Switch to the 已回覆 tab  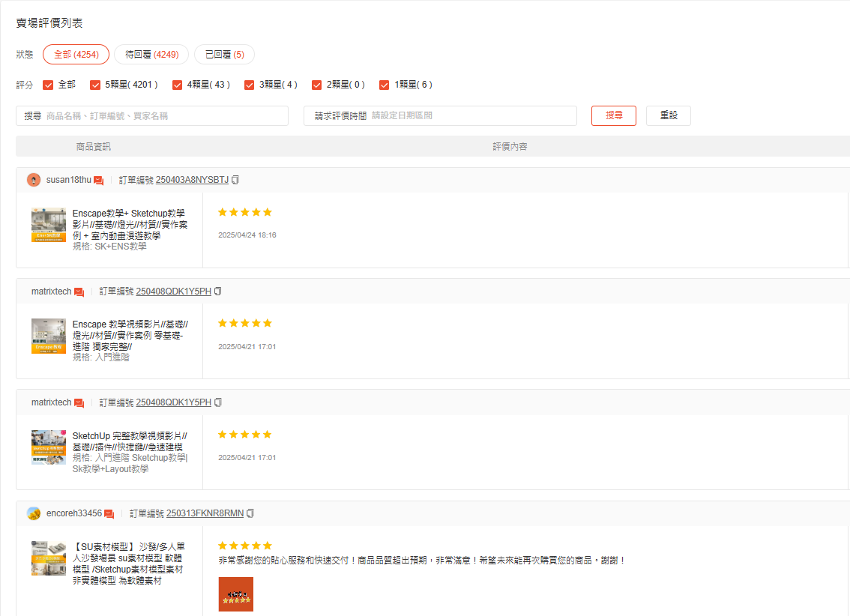[224, 54]
